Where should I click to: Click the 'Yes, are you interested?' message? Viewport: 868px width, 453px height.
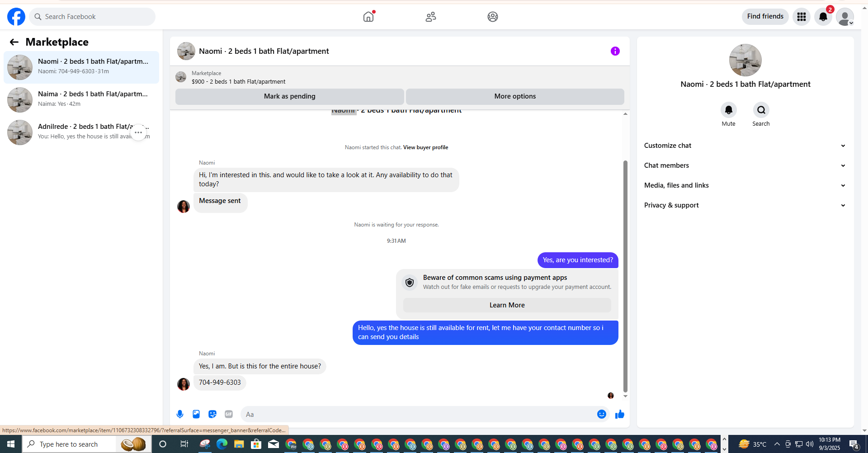coord(578,260)
